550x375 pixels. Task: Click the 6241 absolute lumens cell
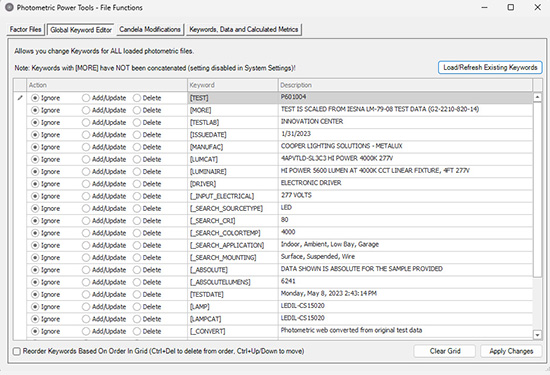[x=405, y=282]
